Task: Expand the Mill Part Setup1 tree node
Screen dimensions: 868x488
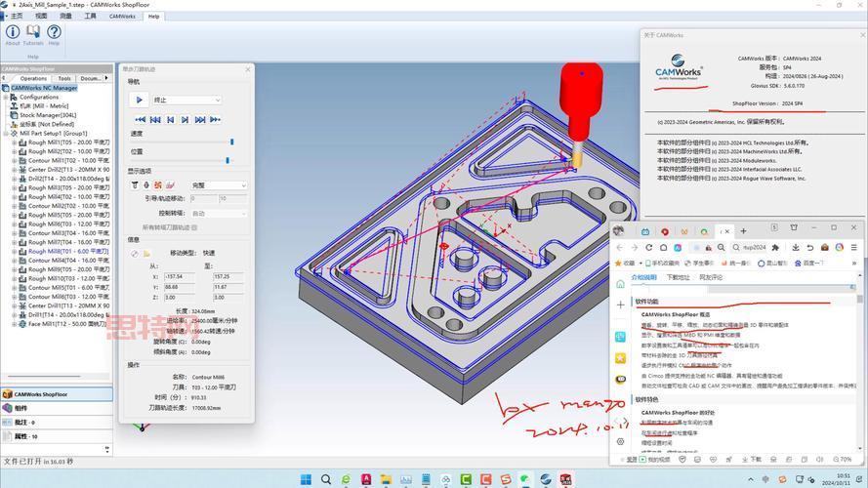Action: pyautogui.click(x=6, y=134)
